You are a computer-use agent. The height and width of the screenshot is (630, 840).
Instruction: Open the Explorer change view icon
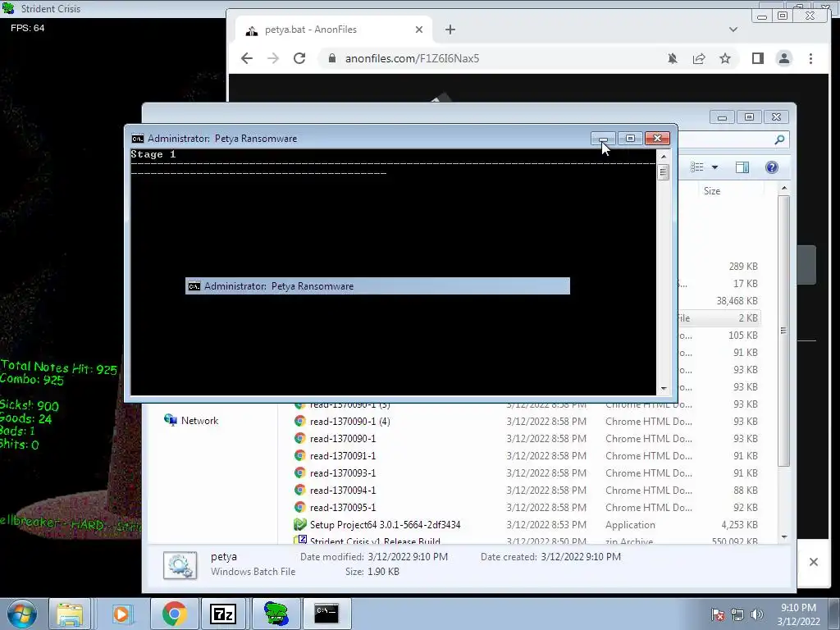coord(697,167)
